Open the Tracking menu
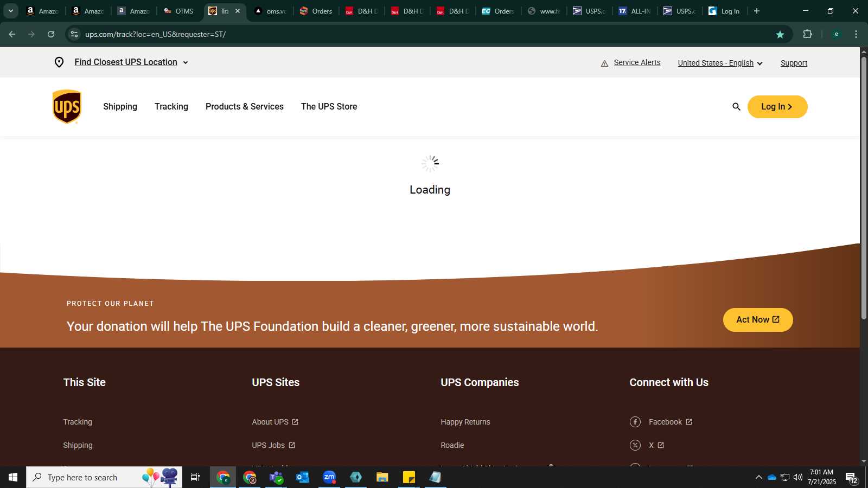 click(x=171, y=107)
